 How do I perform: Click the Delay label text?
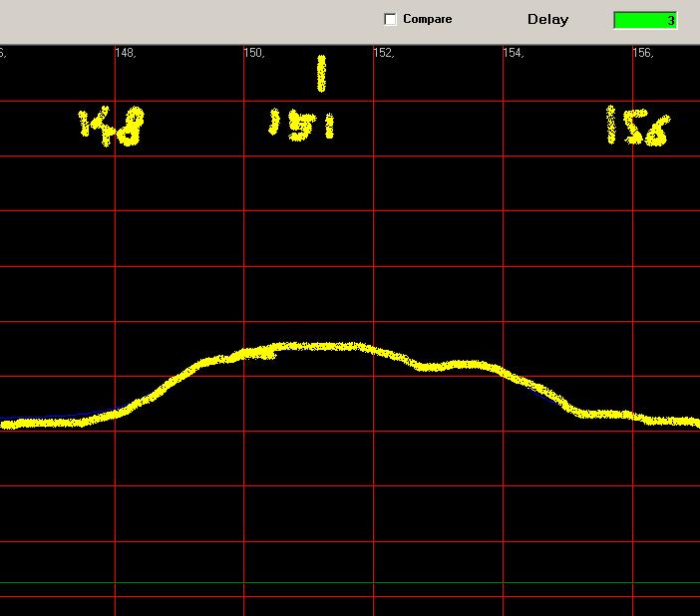547,20
